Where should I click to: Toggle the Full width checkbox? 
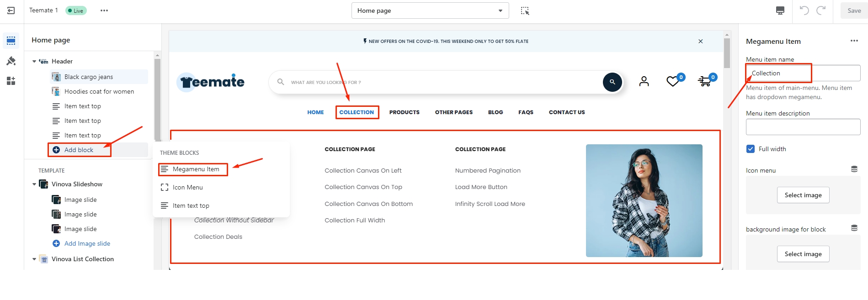click(x=750, y=149)
